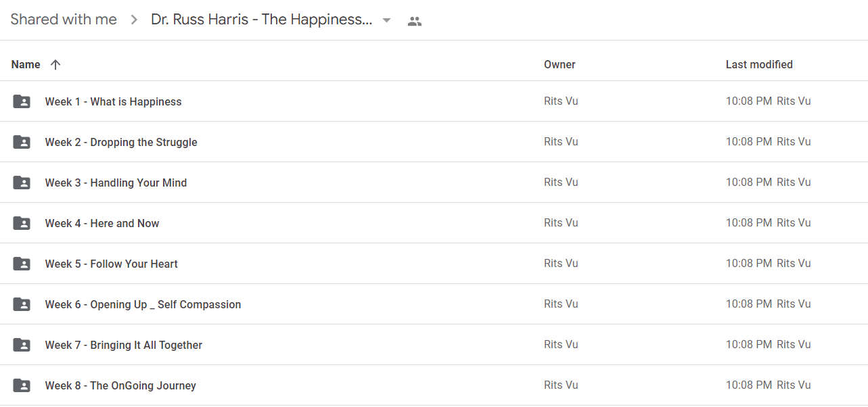Click the shared people icon in breadcrumb

415,21
